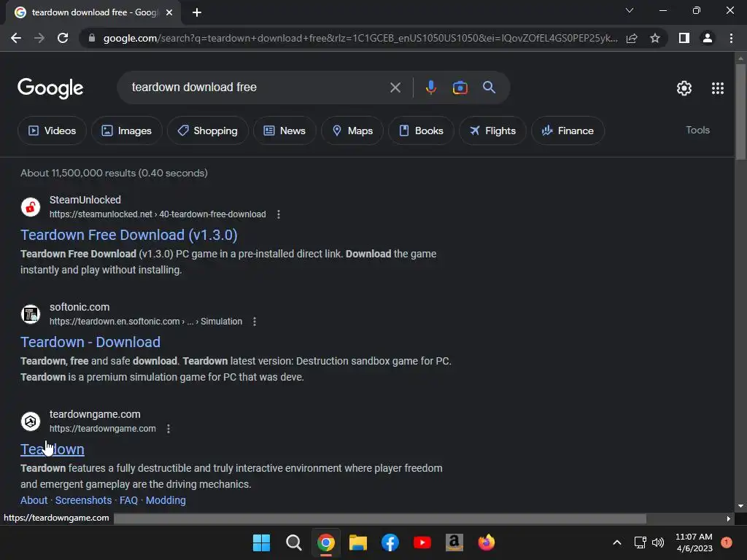747x560 pixels.
Task: Open the Google apps grid
Action: pos(718,88)
